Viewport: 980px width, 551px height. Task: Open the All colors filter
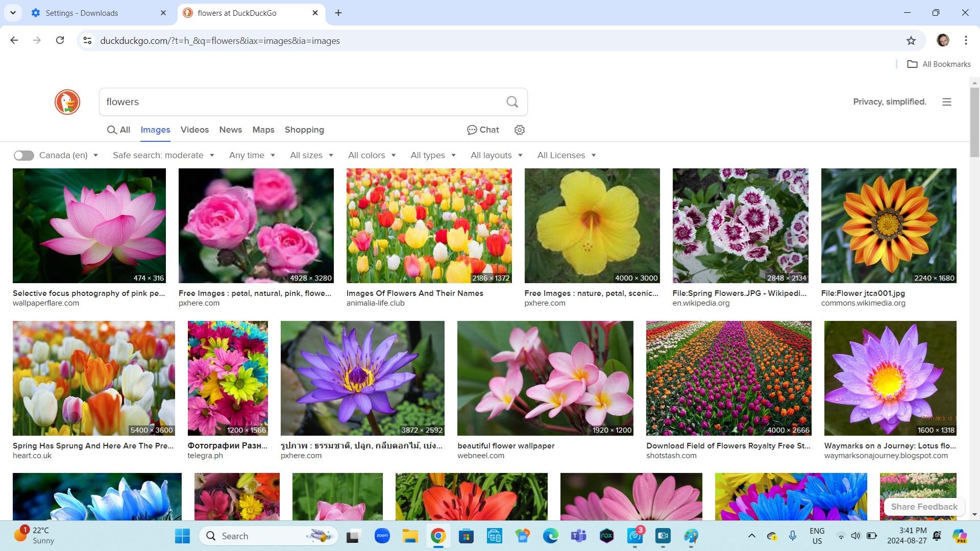coord(372,156)
